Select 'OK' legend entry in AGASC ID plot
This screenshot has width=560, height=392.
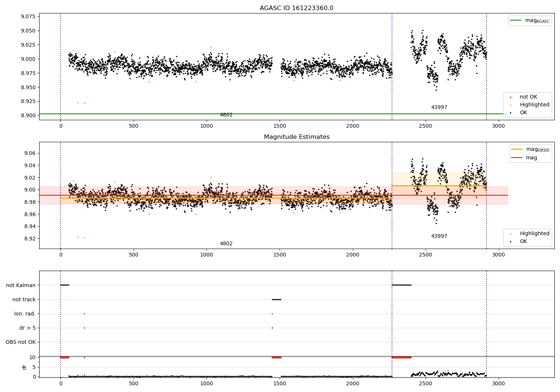coord(523,113)
